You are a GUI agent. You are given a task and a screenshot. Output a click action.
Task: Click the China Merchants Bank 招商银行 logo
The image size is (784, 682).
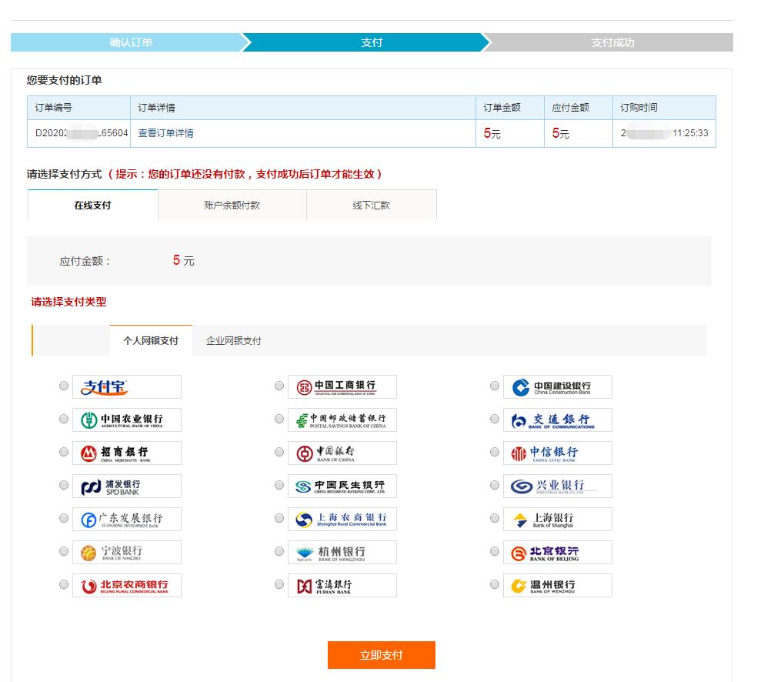(126, 453)
